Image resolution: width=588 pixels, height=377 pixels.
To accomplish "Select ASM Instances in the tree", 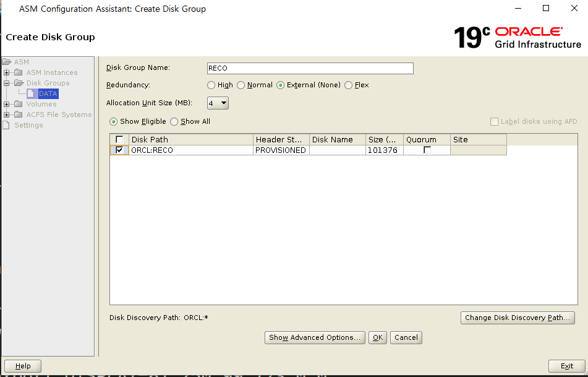I will pyautogui.click(x=52, y=72).
